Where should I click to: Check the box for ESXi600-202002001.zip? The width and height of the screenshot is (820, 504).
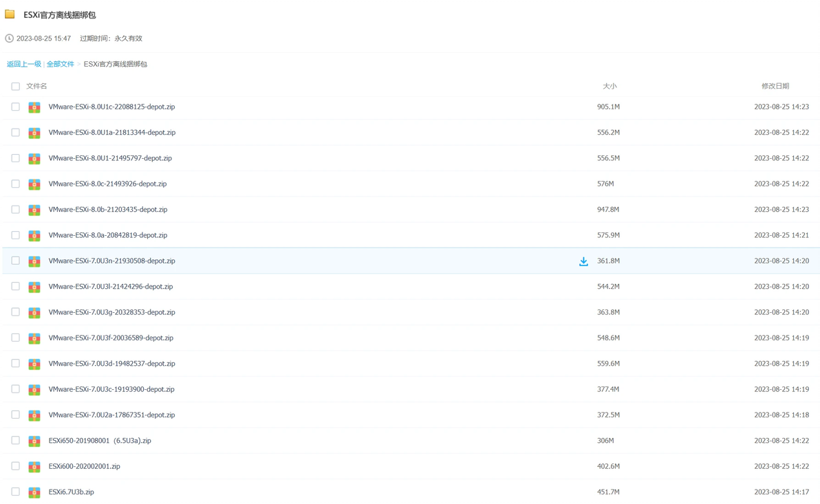point(16,465)
